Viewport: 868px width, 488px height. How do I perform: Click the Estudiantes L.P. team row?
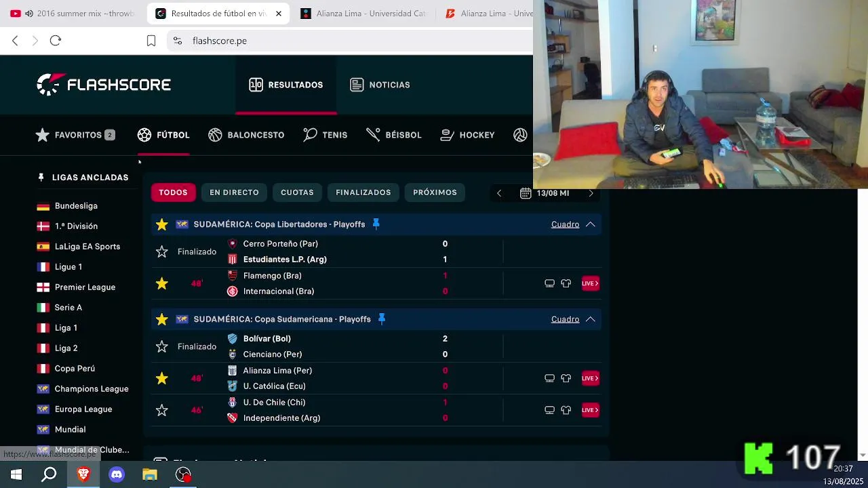(285, 260)
